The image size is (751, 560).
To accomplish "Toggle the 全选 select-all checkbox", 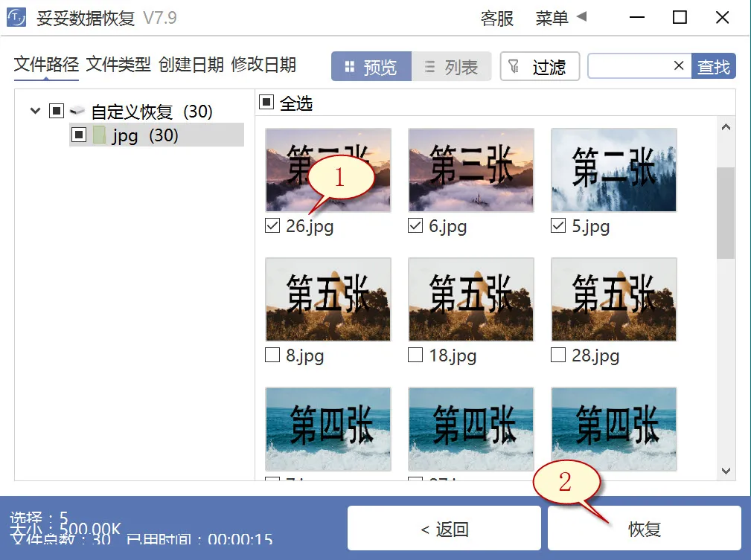I will pyautogui.click(x=267, y=103).
